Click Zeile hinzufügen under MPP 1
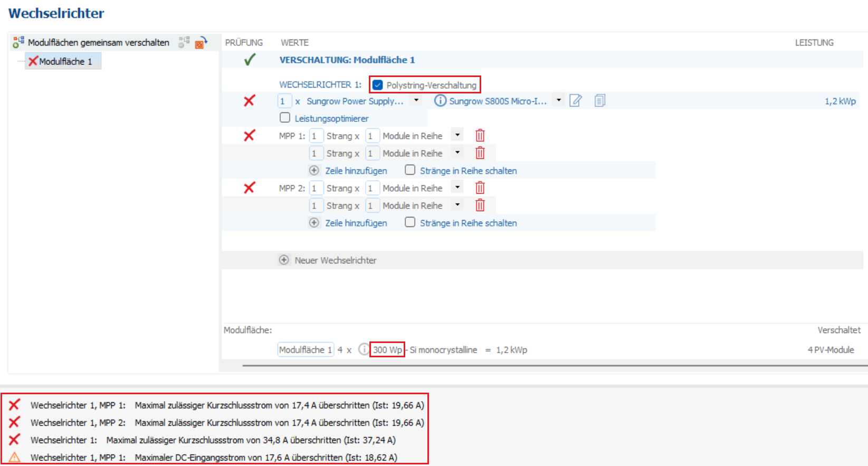 pyautogui.click(x=356, y=170)
